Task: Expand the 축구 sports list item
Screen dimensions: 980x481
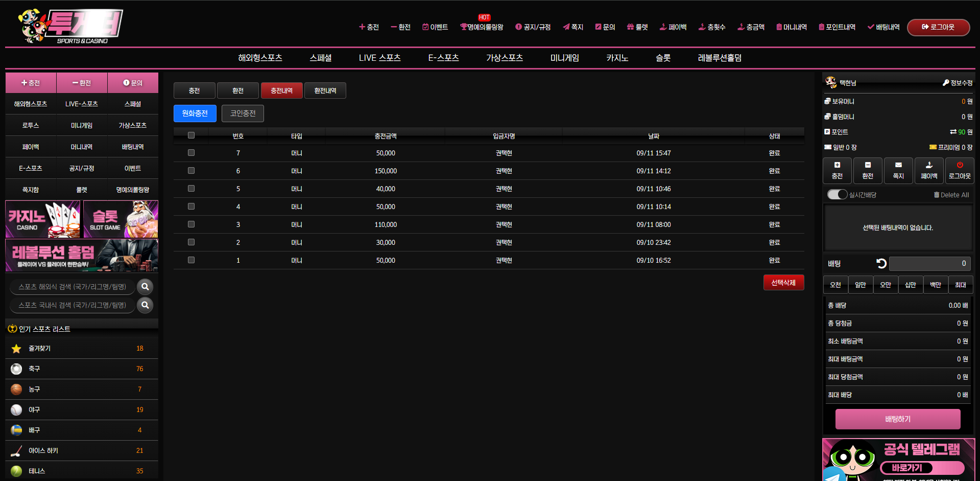Action: [x=82, y=369]
